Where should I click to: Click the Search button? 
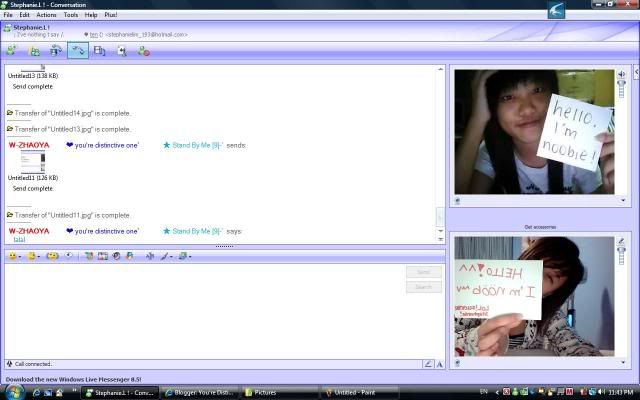point(424,287)
